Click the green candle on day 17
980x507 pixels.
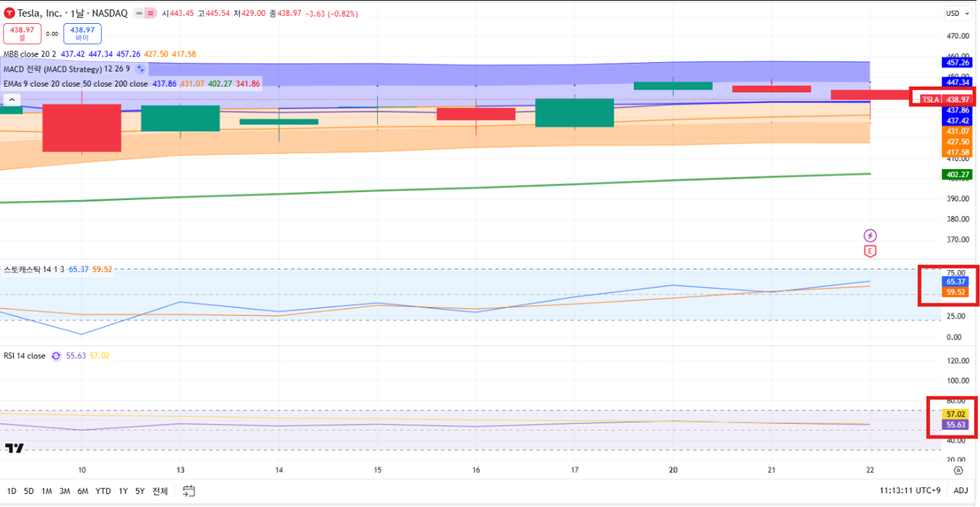pos(575,113)
